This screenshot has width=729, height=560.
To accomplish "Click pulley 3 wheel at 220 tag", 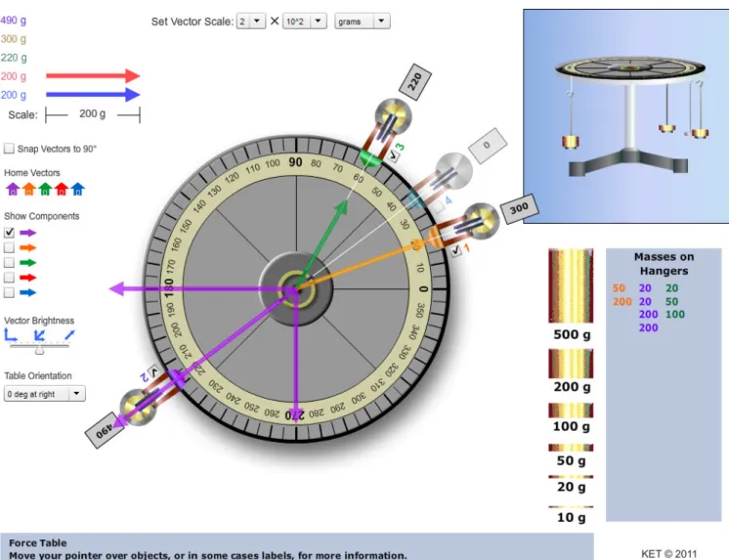I will [x=393, y=116].
